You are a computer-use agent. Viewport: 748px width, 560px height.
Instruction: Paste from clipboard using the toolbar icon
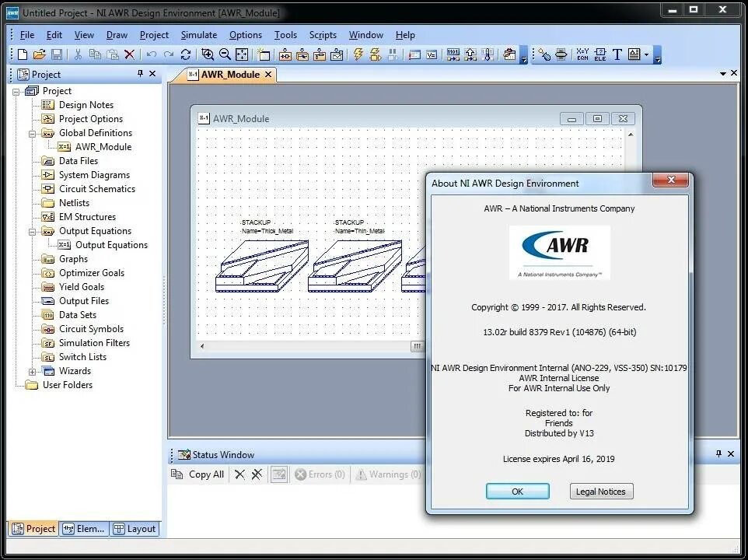tap(113, 54)
